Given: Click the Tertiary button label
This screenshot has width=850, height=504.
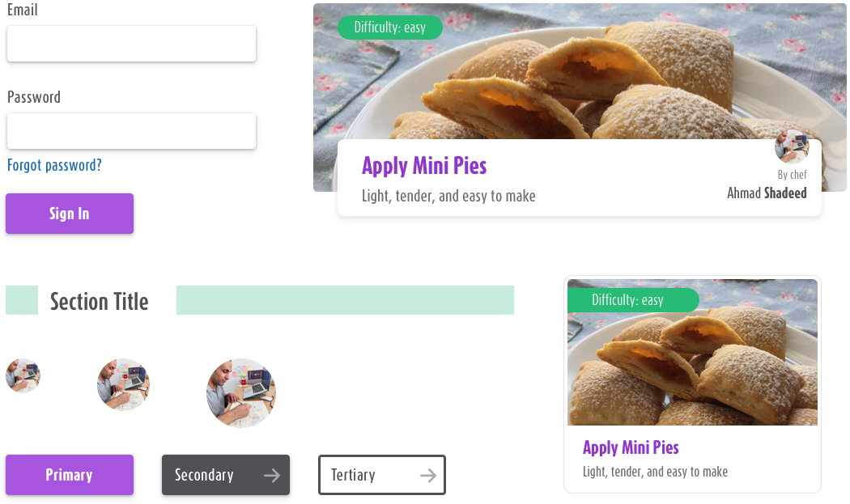Looking at the screenshot, I should (x=353, y=475).
